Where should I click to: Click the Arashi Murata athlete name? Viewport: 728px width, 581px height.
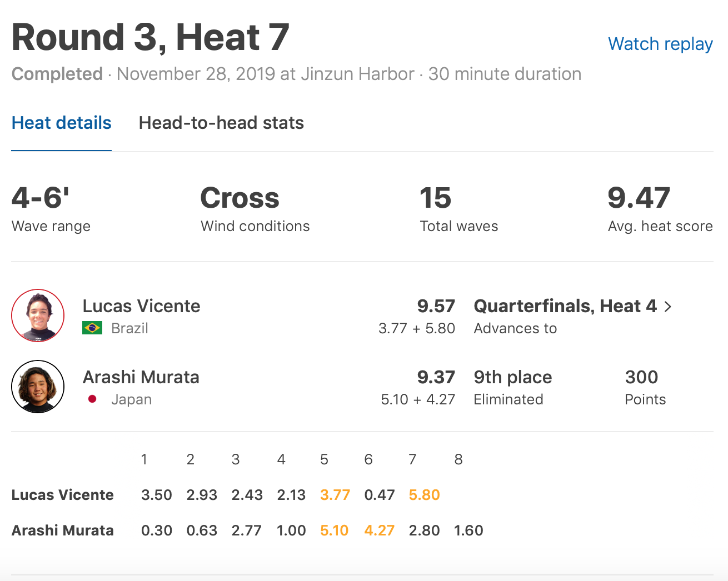coord(141,377)
